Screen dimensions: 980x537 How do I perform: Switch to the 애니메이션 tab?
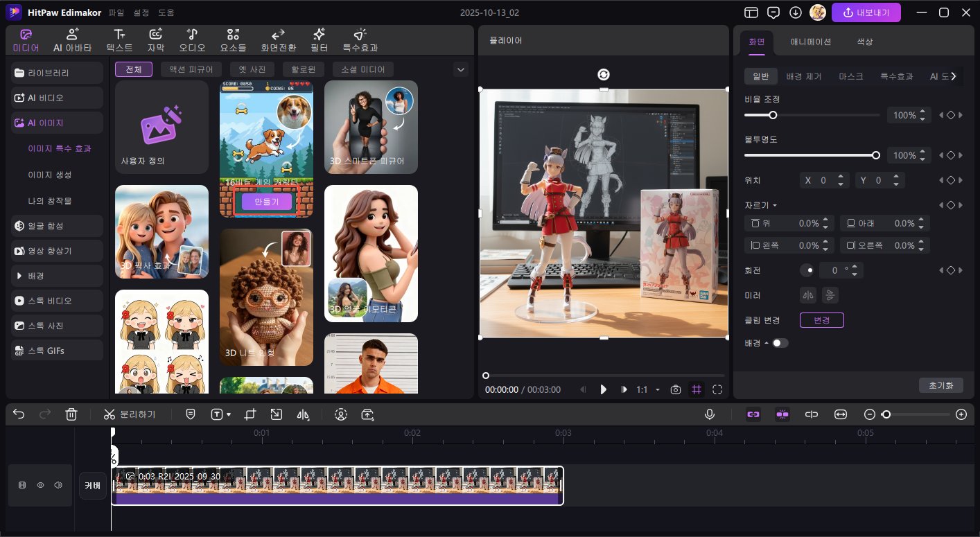pos(810,42)
